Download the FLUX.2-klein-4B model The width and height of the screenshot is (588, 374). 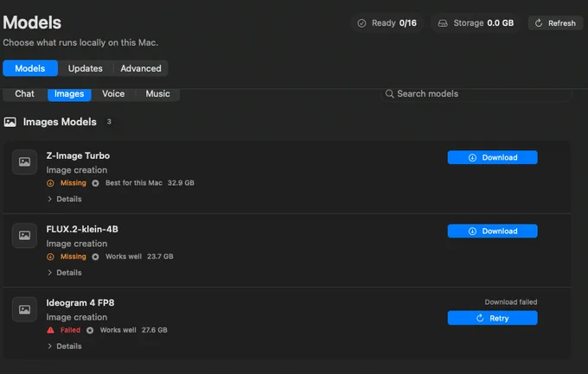tap(492, 231)
